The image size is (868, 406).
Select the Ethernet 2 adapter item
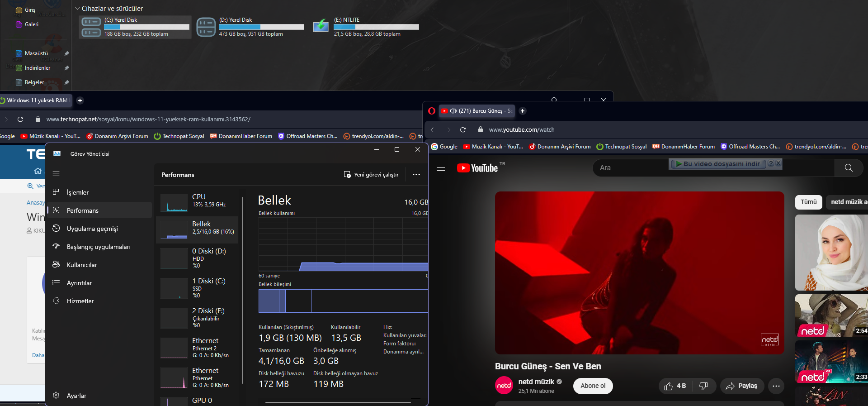tap(197, 348)
